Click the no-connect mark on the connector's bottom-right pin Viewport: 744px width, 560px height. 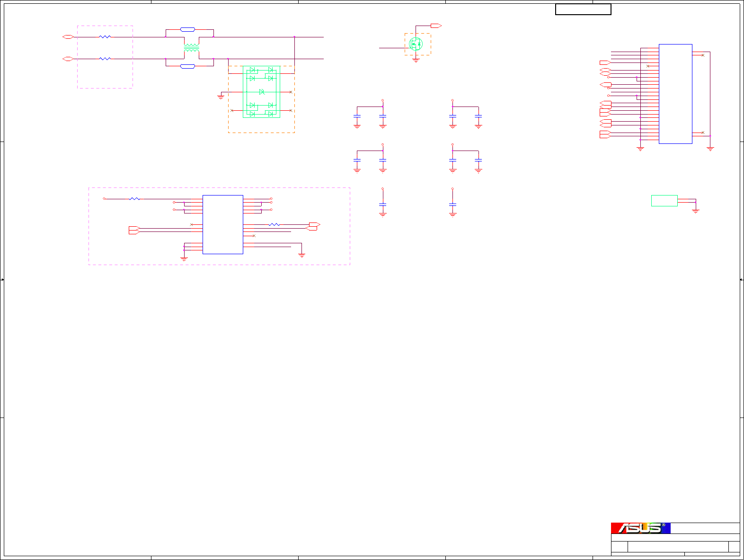click(x=703, y=133)
